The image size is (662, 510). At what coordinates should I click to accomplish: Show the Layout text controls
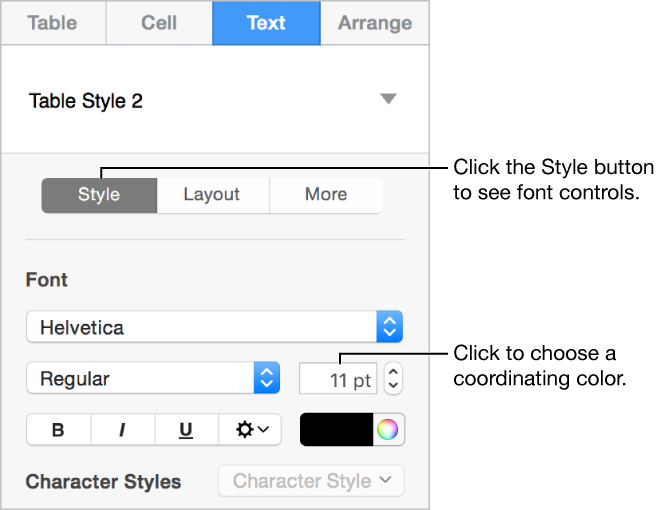pos(212,195)
